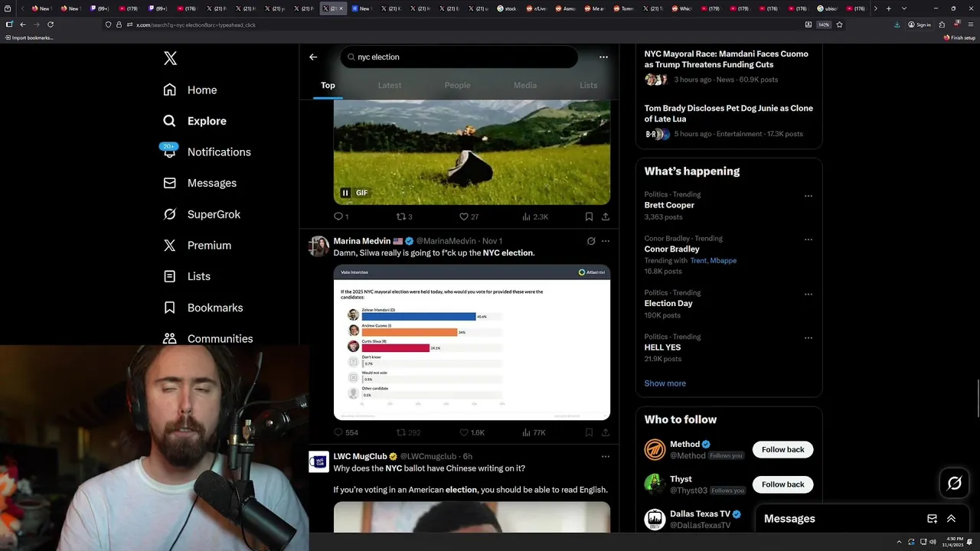Reply to Marina Medvin post with 554 replies
The image size is (980, 551).
point(346,432)
